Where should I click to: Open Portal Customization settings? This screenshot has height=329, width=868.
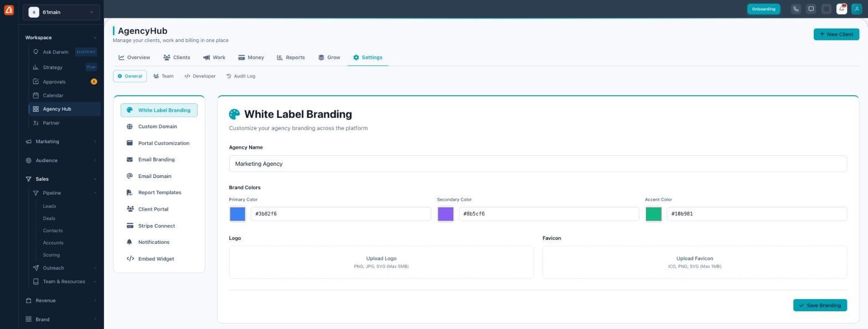coord(159,143)
